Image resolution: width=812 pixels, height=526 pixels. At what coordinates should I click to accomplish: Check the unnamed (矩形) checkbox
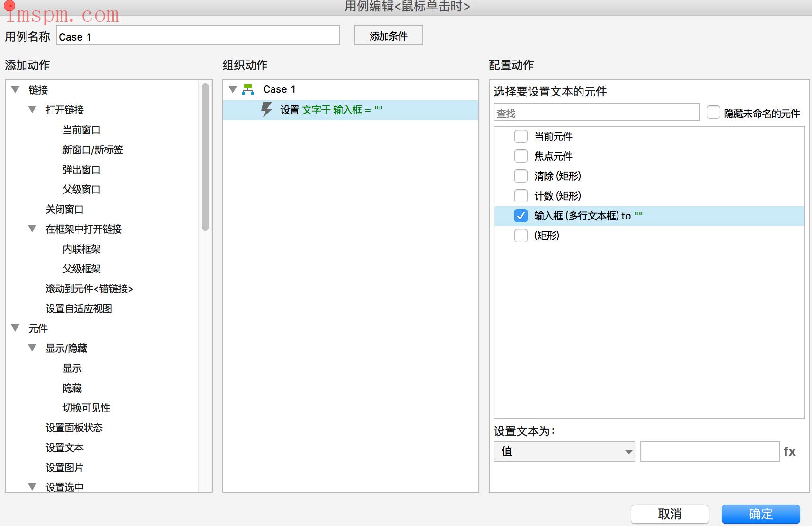[x=521, y=236]
